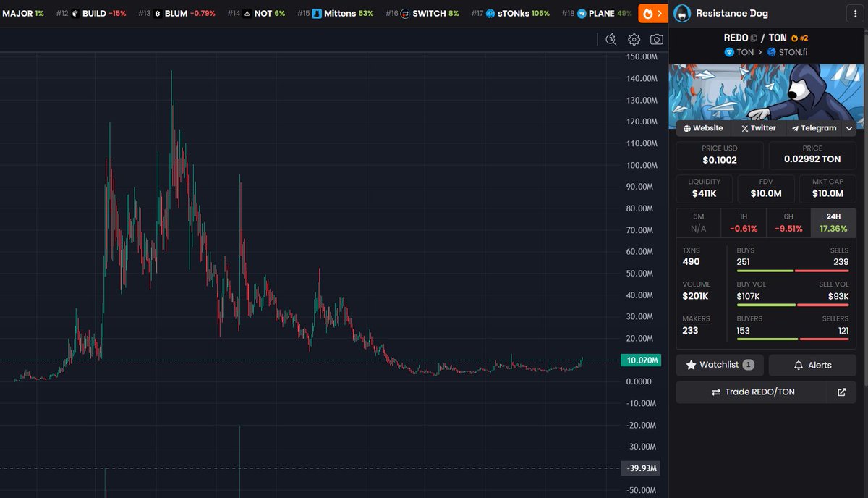Click the NOT token icon in ticker
This screenshot has width=868, height=498.
(247, 13)
